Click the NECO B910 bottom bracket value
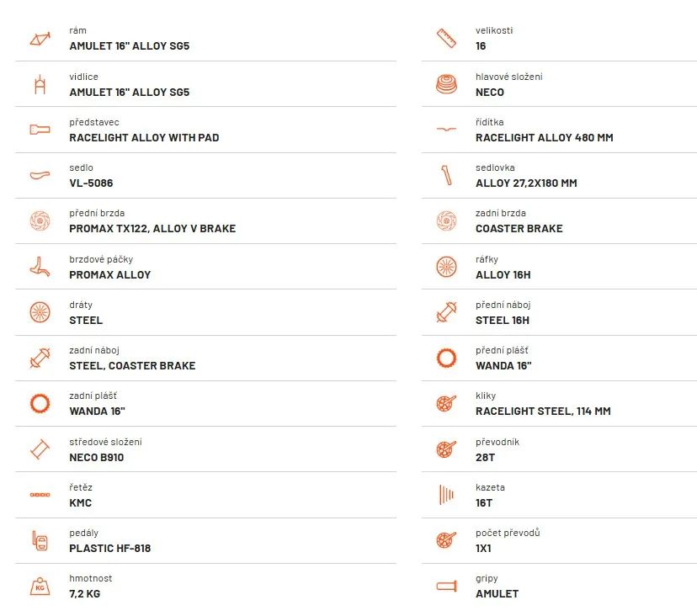The height and width of the screenshot is (616, 697). click(97, 457)
